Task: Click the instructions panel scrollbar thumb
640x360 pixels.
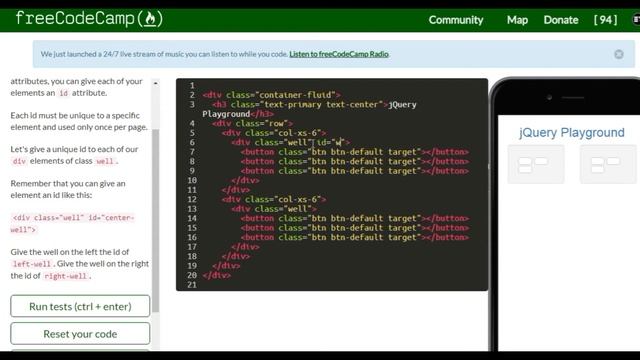Action: (x=156, y=220)
